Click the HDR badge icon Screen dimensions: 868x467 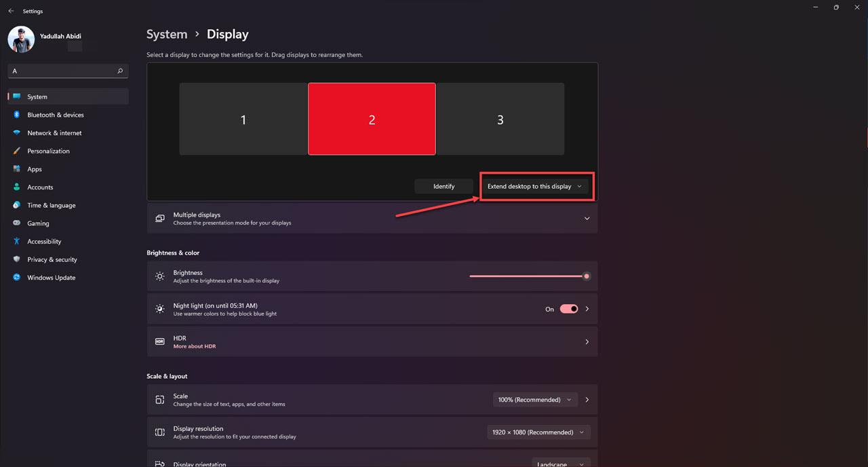(x=160, y=341)
